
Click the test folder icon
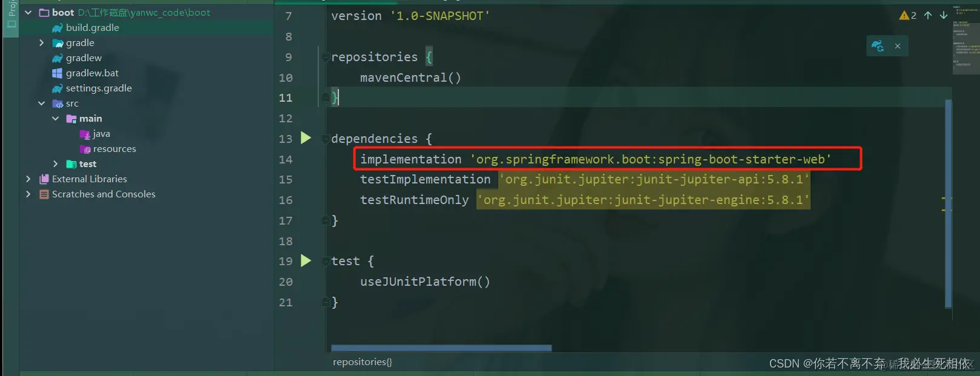71,164
